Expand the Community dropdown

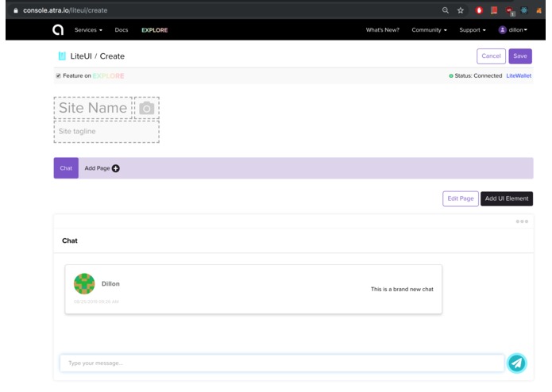click(430, 30)
